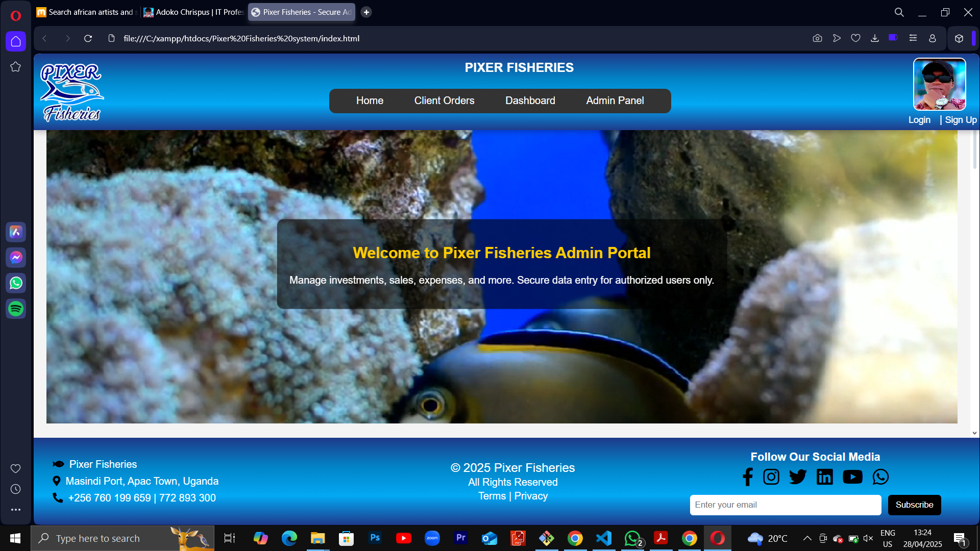
Task: Open the Twitter social media icon
Action: pyautogui.click(x=798, y=477)
